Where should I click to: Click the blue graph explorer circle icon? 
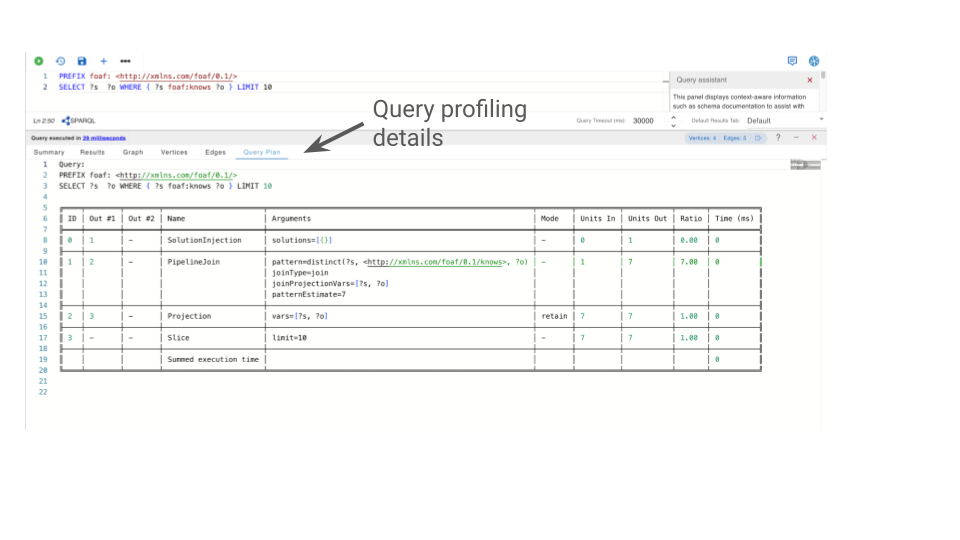[813, 61]
